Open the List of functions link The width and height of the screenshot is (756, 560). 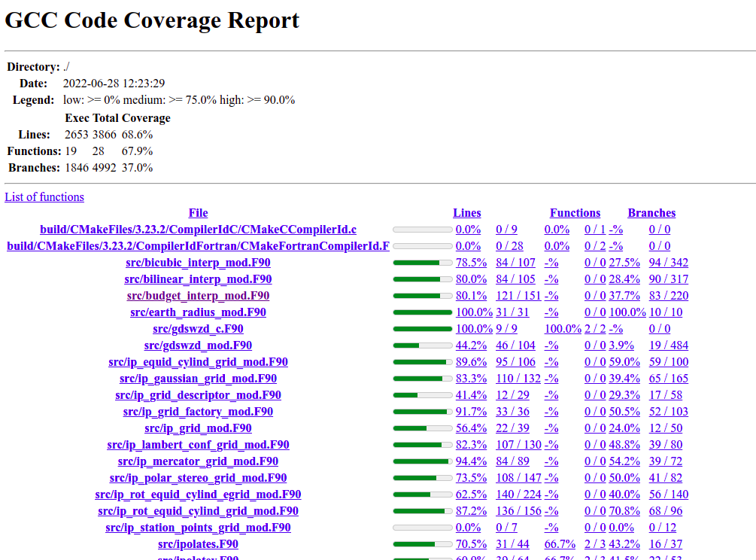click(44, 196)
